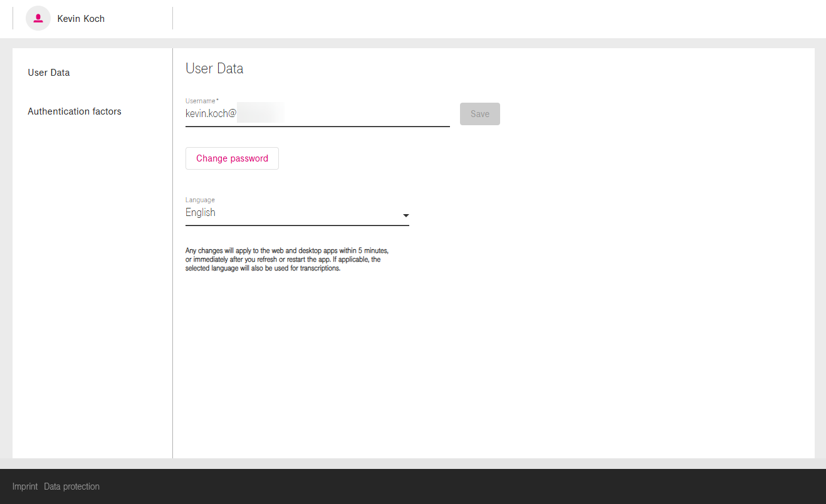826x504 pixels.
Task: Open the Data protection footer link
Action: (x=71, y=486)
